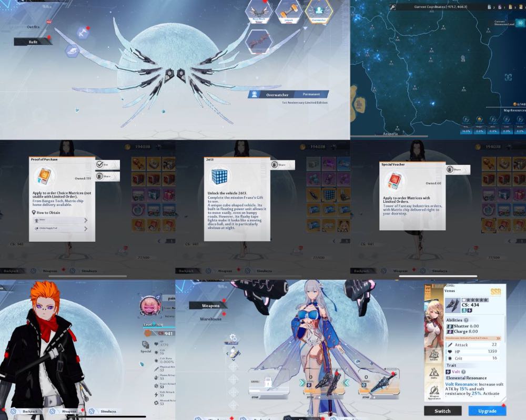
Task: Go to previous page in Special Voucher backpack
Action: (510, 241)
